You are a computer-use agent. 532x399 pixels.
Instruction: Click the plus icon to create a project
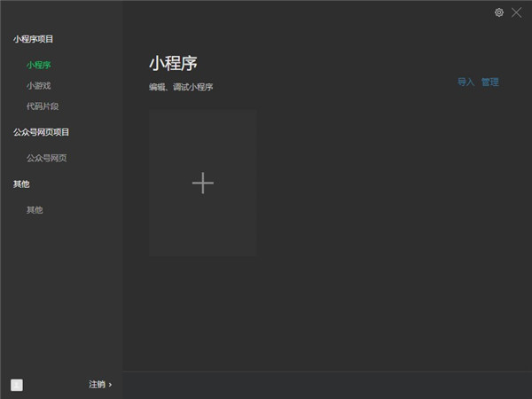coord(203,183)
